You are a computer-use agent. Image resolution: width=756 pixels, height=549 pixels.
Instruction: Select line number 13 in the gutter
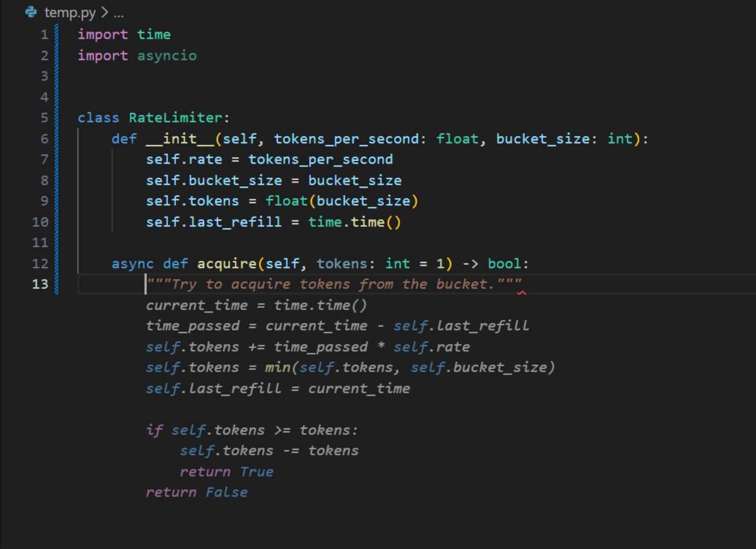tap(40, 284)
